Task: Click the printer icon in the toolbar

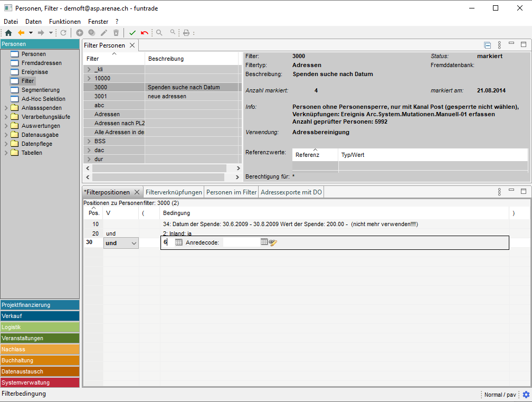Action: 186,33
